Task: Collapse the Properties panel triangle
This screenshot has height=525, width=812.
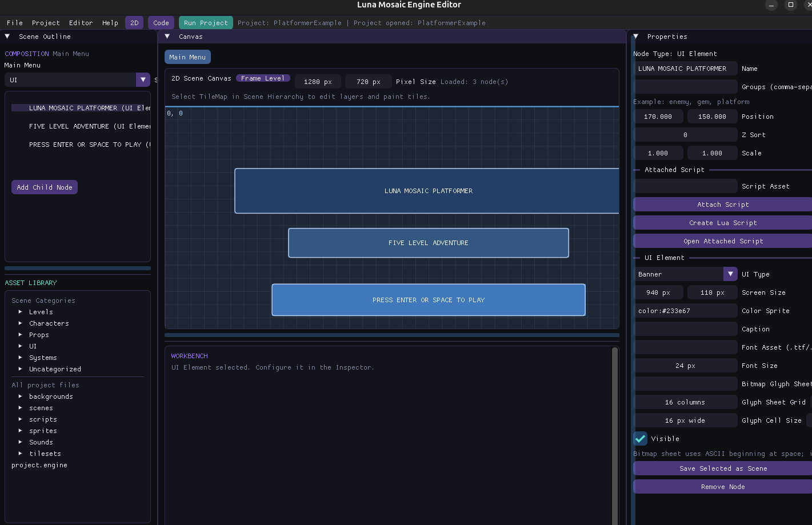Action: [x=635, y=36]
